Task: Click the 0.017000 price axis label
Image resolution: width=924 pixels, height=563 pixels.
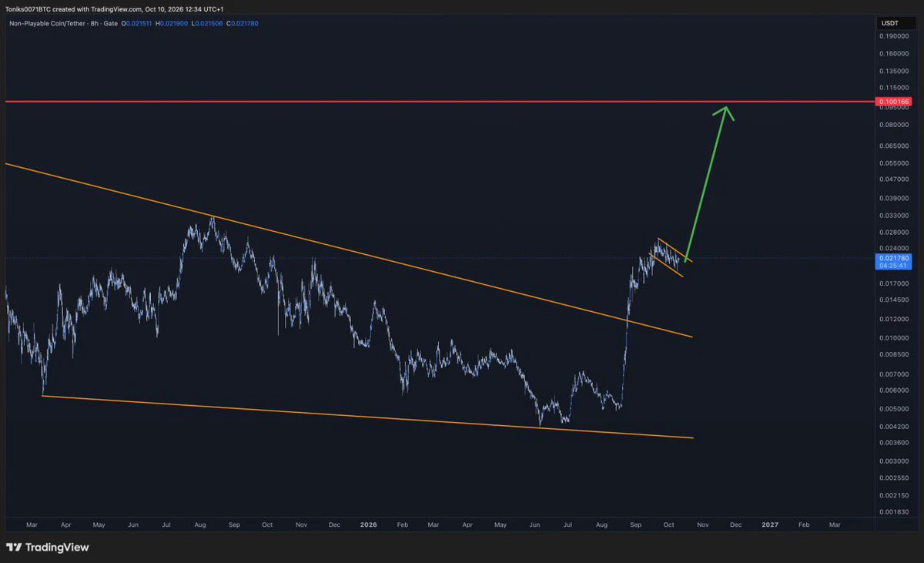Action: [x=895, y=283]
